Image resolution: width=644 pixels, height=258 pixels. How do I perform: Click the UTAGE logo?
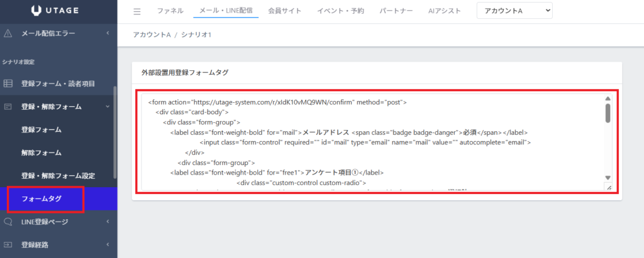click(58, 11)
